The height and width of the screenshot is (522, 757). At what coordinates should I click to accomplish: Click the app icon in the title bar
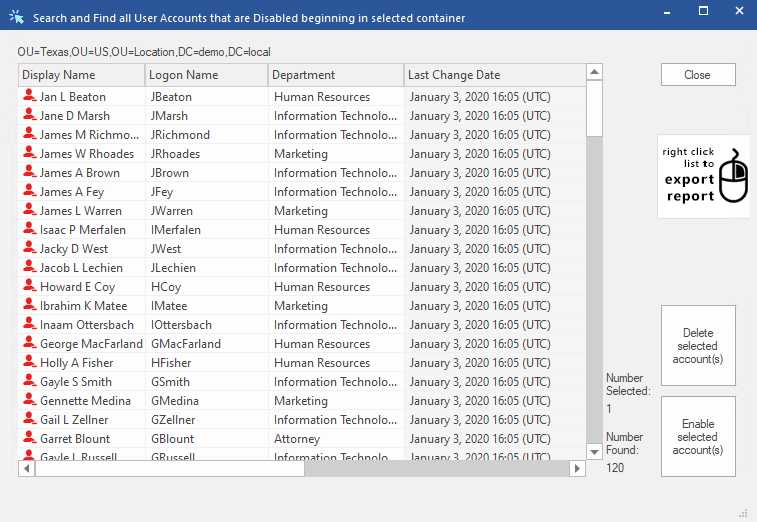coord(17,18)
